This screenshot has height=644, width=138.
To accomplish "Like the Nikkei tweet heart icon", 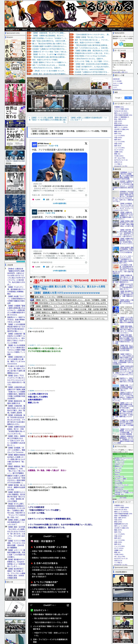I will [x=33, y=267].
